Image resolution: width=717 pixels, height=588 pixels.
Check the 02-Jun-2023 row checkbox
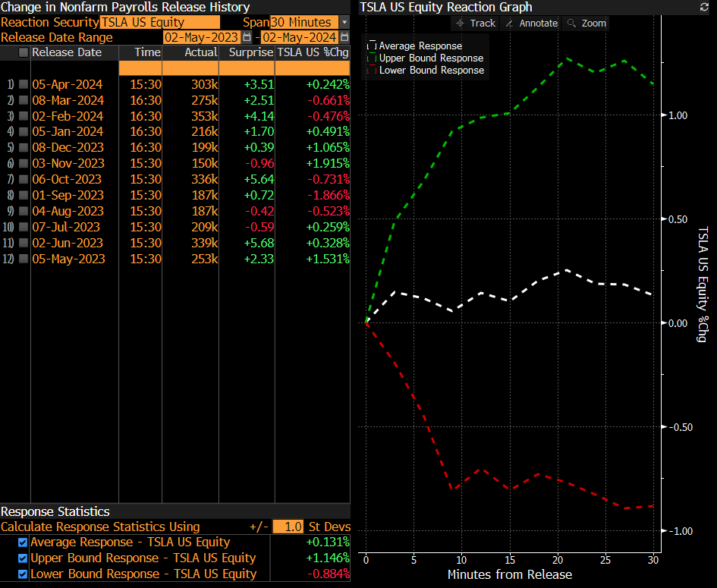[23, 243]
